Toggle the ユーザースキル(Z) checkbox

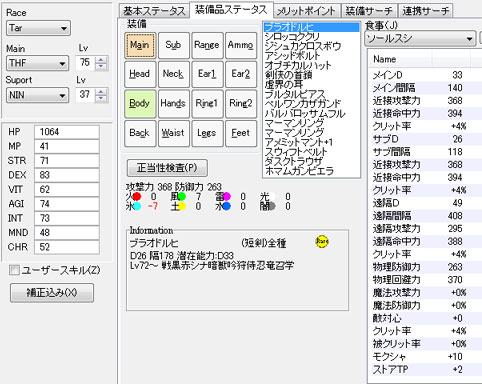pyautogui.click(x=14, y=270)
